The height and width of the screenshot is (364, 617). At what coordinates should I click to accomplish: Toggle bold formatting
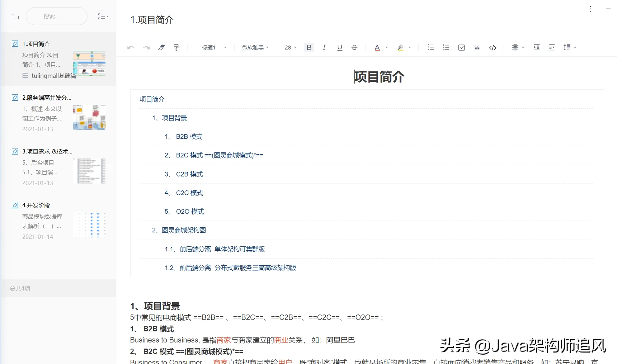click(x=309, y=47)
